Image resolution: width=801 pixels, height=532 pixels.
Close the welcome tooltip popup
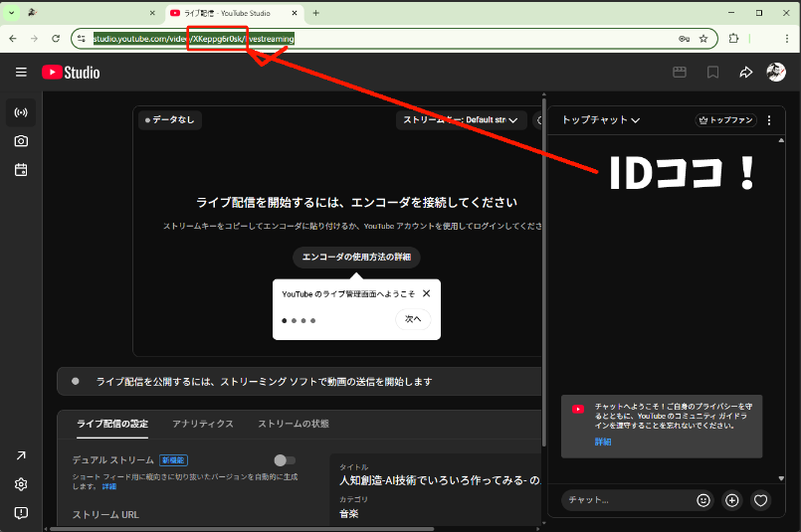click(x=427, y=293)
